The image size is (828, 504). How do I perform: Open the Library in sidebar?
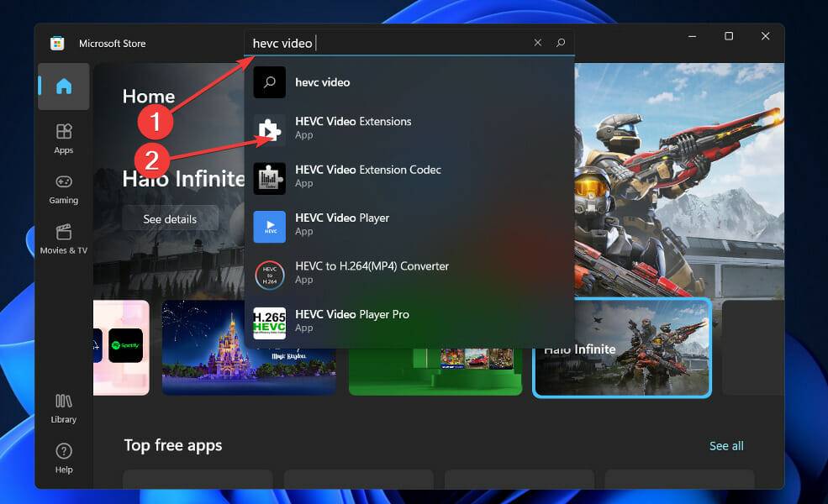pos(63,408)
